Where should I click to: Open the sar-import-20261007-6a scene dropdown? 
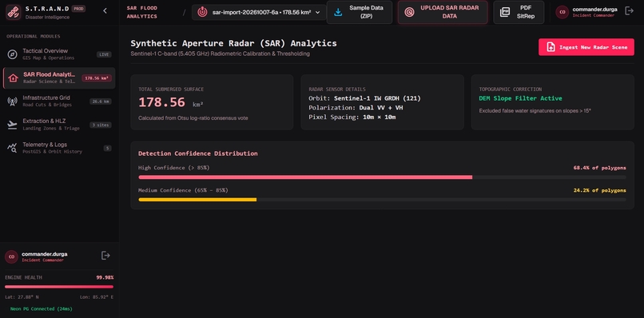pos(259,12)
